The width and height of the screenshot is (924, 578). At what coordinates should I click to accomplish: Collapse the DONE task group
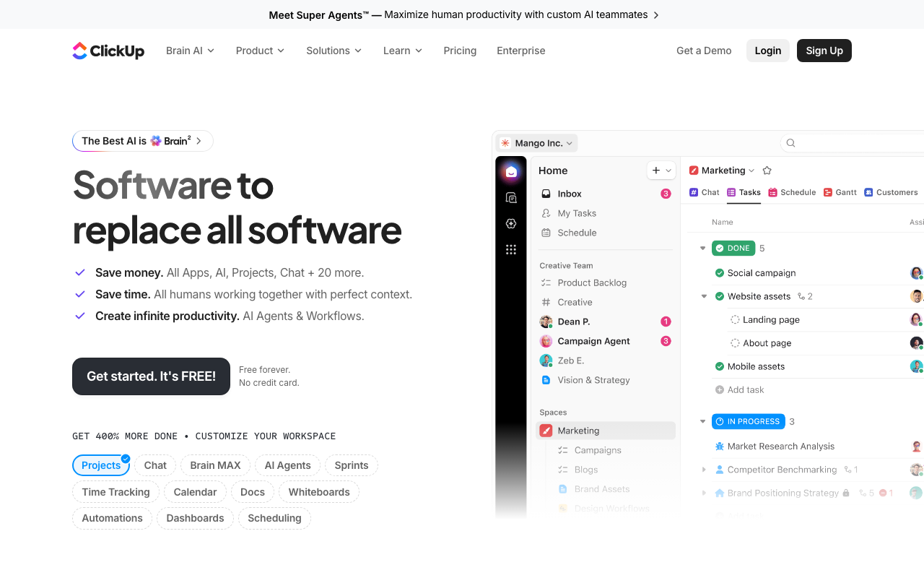[703, 248]
